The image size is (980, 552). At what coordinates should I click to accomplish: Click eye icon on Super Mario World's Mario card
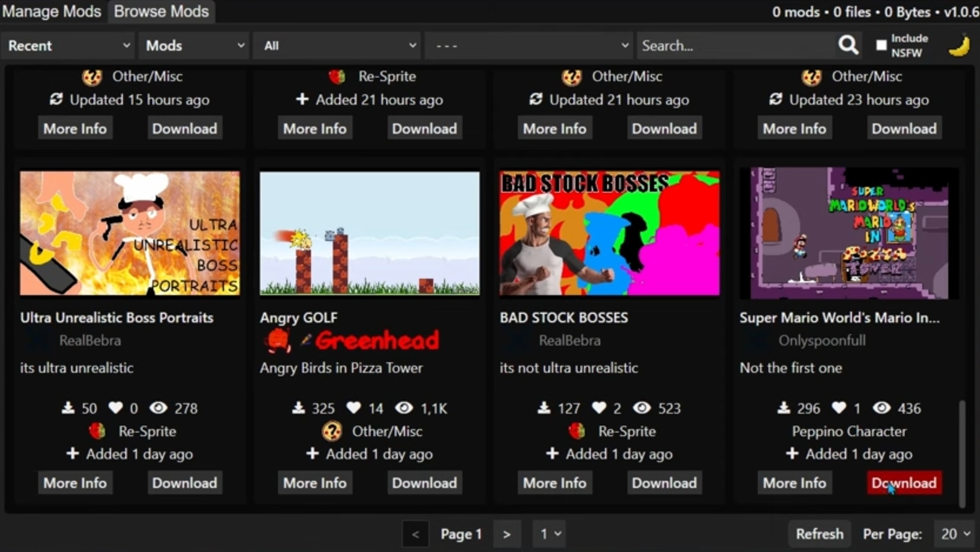click(881, 407)
